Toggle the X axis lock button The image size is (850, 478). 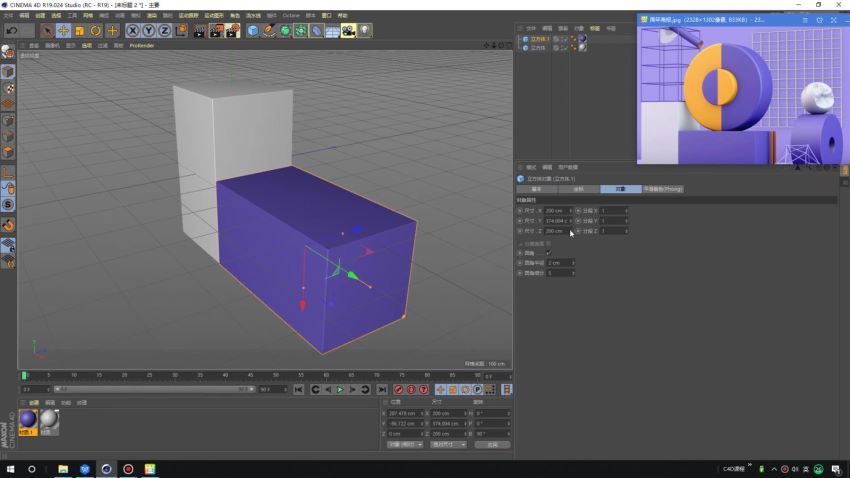pos(132,31)
